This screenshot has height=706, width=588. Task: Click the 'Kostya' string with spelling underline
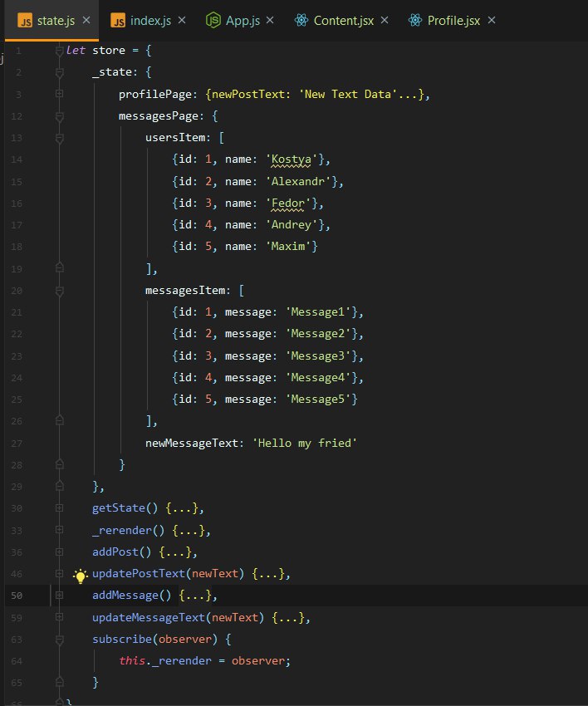(292, 159)
